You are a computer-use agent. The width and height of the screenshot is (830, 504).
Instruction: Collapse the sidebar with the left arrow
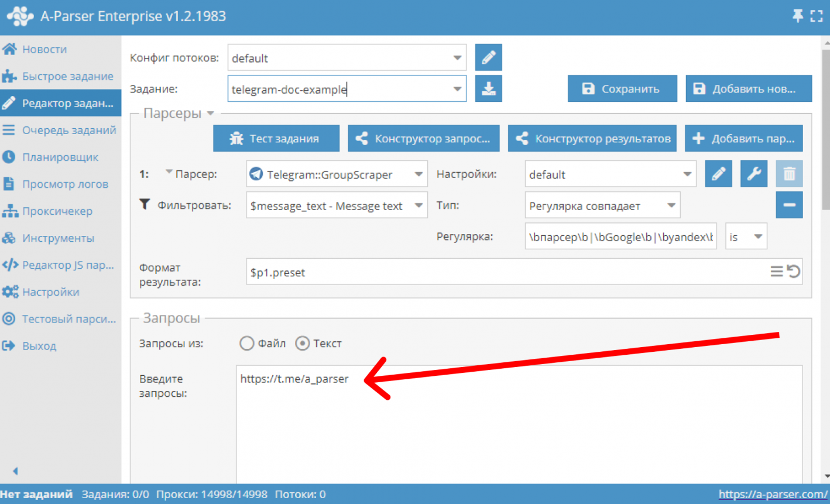click(15, 471)
